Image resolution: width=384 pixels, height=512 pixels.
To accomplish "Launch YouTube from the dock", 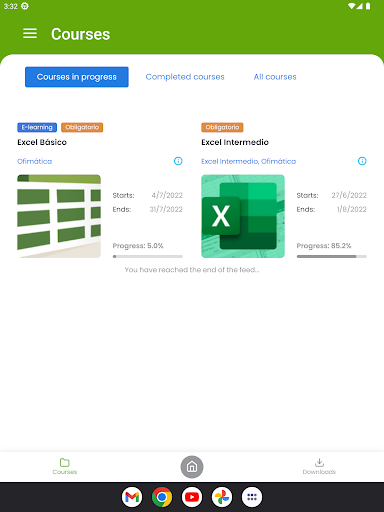I will [x=192, y=497].
